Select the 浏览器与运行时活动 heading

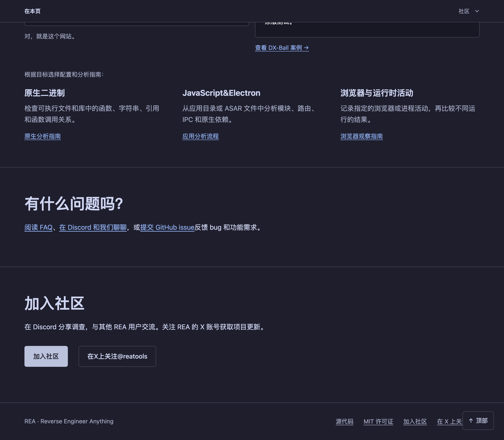pyautogui.click(x=377, y=93)
